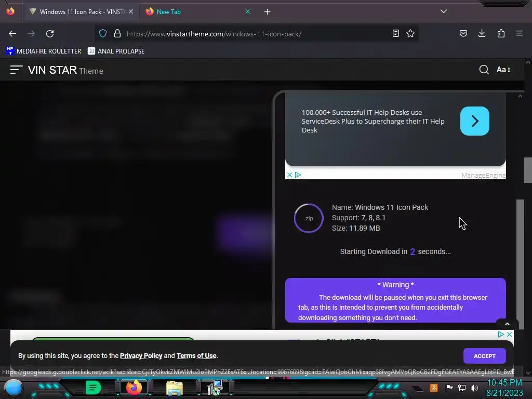Click the address bar URL field
This screenshot has width=532, height=399.
256,34
